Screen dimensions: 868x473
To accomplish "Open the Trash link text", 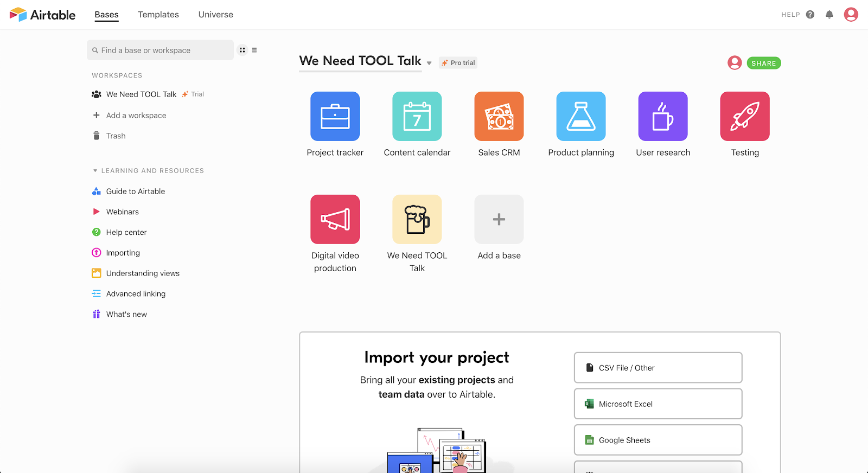I will 116,136.
